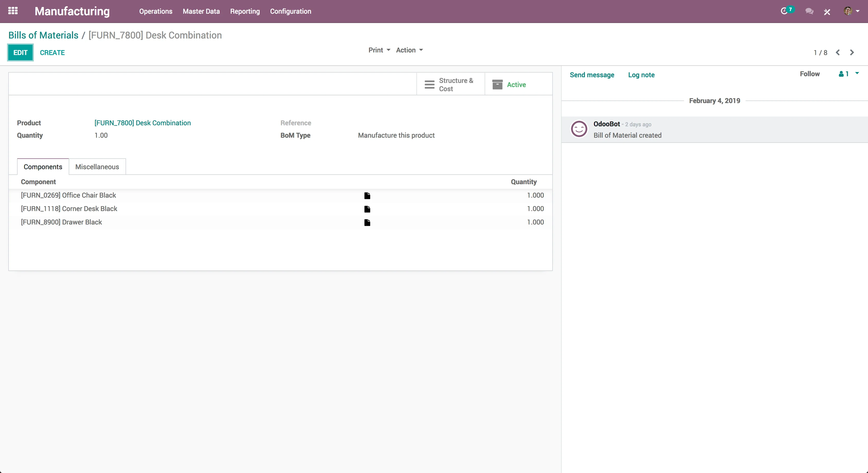Click the CREATE button
The height and width of the screenshot is (473, 868).
(x=52, y=52)
